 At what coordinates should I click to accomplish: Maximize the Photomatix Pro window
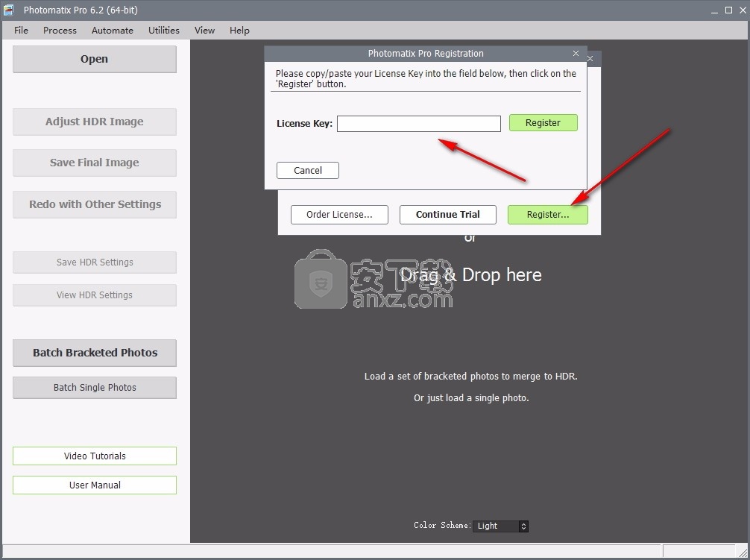pyautogui.click(x=728, y=10)
